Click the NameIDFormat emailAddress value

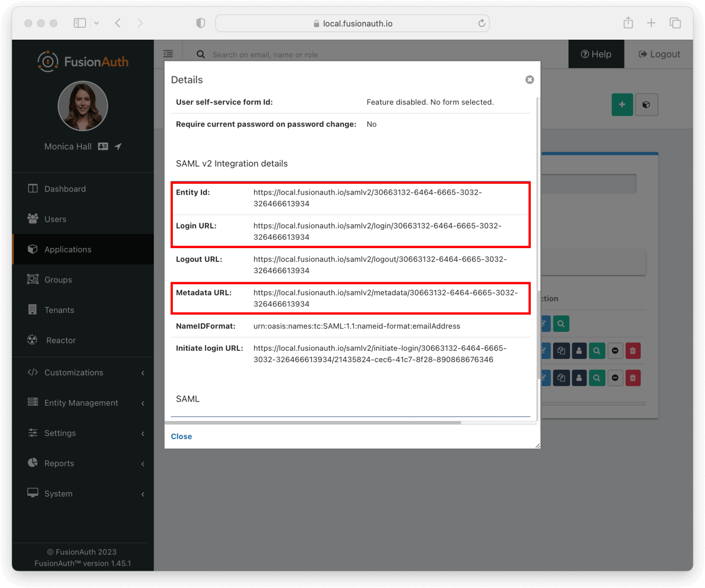tap(357, 326)
